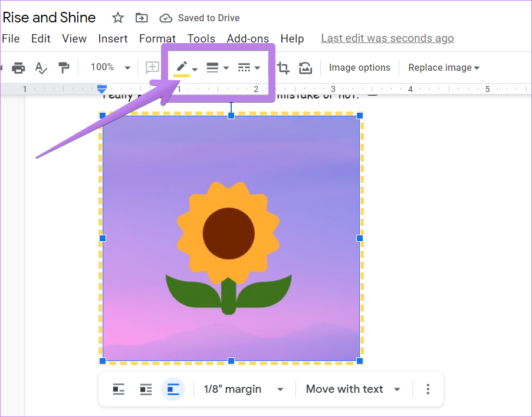Click the reset image icon

pos(305,68)
